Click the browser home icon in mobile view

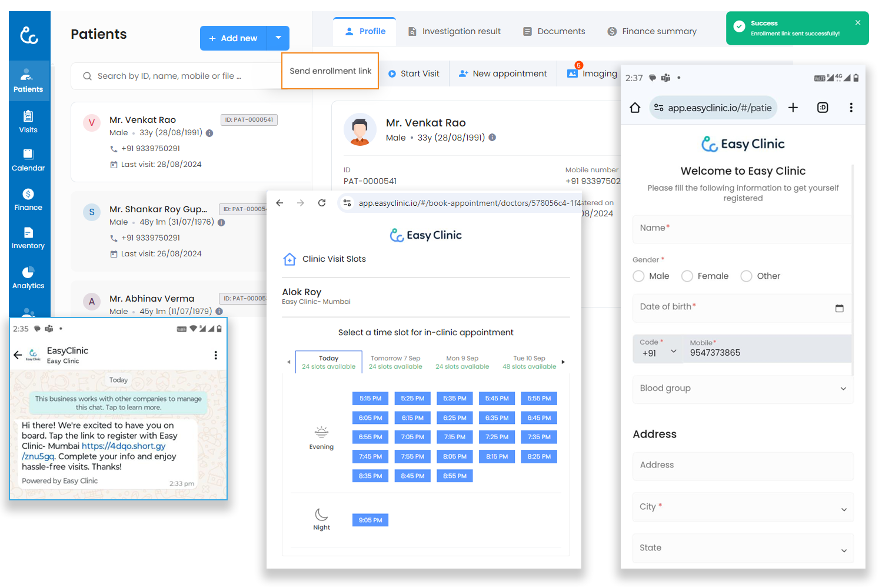[x=635, y=108]
